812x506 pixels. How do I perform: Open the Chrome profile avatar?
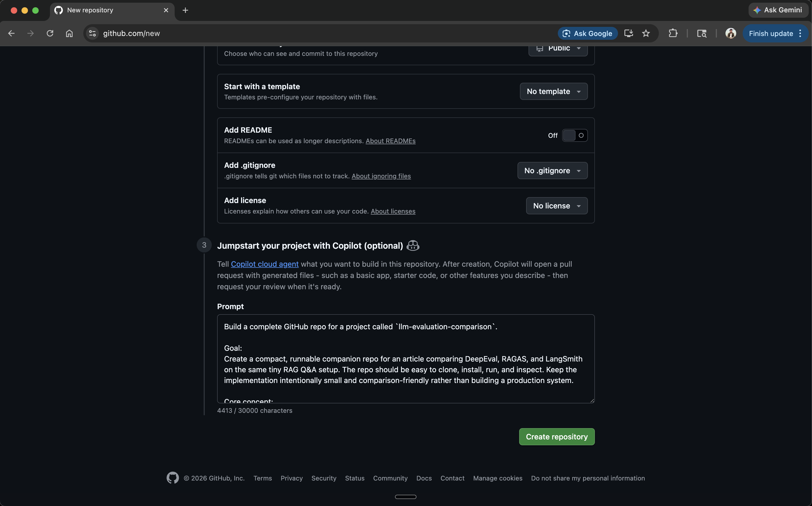click(x=731, y=33)
